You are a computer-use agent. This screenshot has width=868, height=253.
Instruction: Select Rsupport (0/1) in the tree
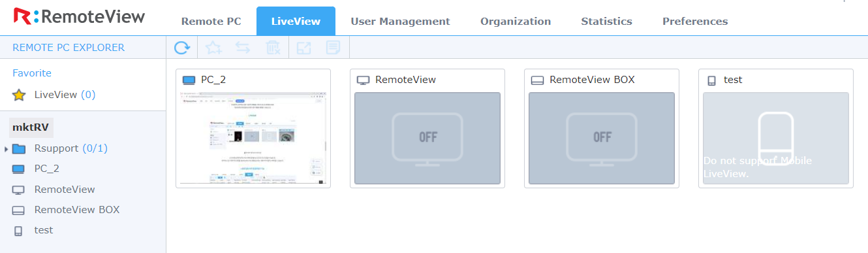tap(71, 148)
